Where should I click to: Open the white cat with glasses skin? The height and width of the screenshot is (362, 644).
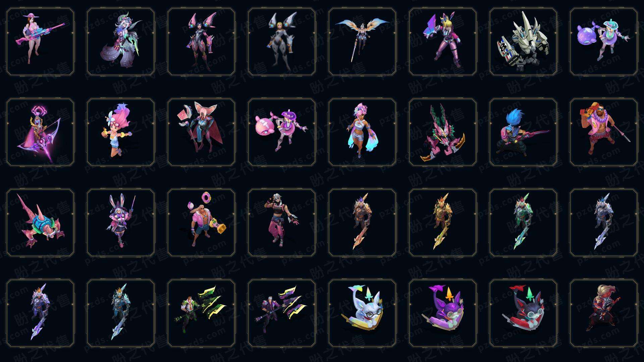pos(362,313)
